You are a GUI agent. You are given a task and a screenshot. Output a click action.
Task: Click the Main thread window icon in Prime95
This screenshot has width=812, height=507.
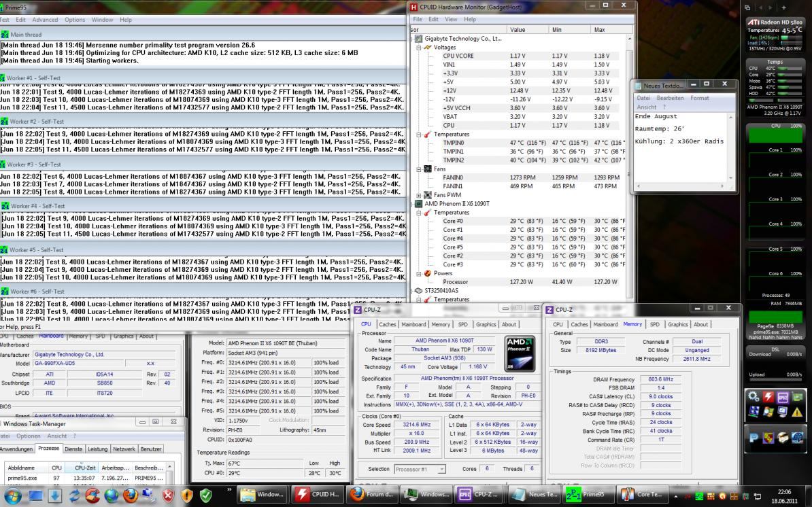(5, 34)
